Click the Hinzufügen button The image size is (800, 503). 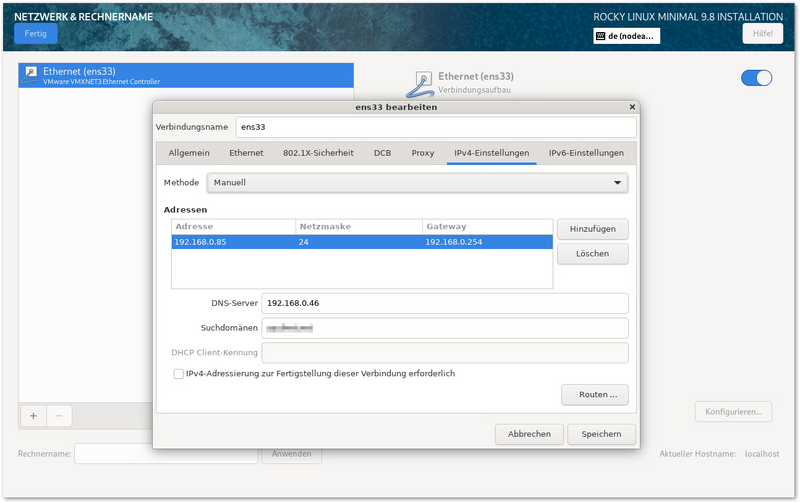[x=592, y=229]
